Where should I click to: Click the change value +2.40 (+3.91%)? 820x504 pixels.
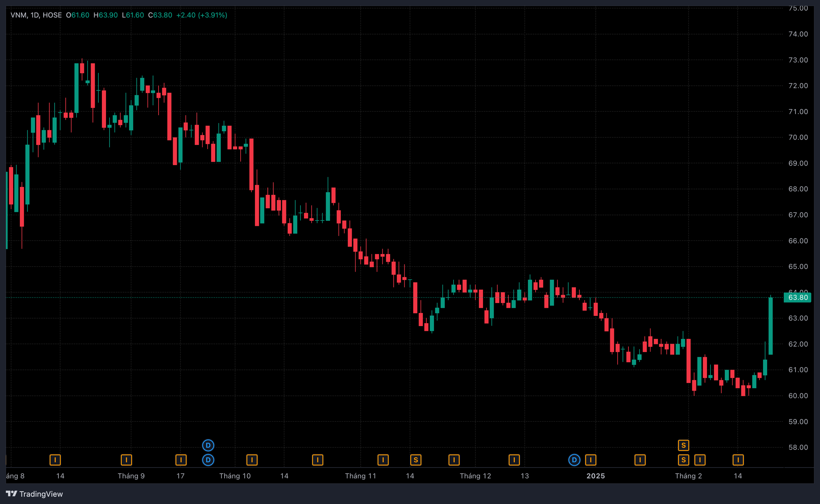click(202, 15)
